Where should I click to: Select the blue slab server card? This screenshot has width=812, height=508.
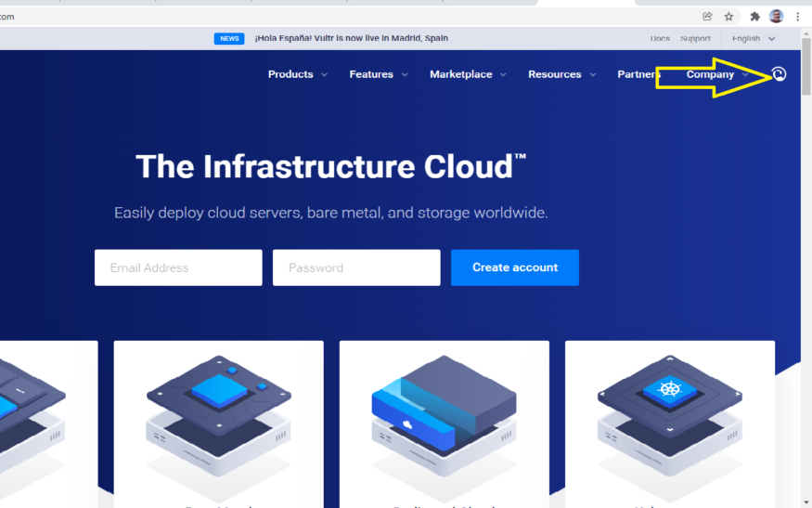pos(445,424)
